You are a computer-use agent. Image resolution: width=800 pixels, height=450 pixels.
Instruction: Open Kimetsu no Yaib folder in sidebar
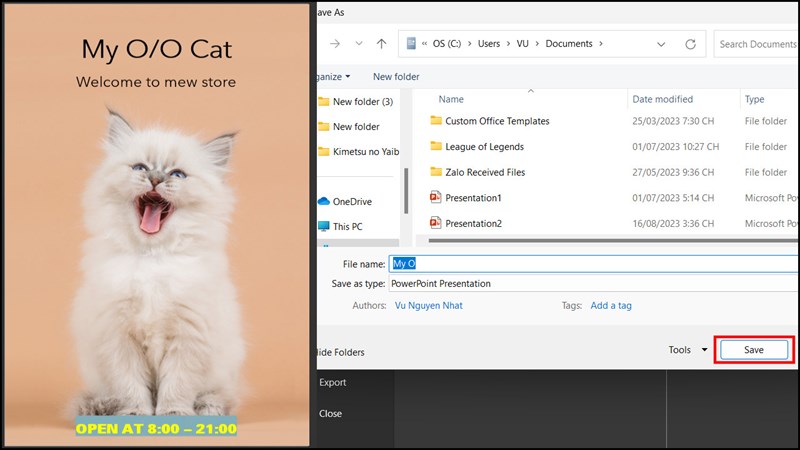366,152
